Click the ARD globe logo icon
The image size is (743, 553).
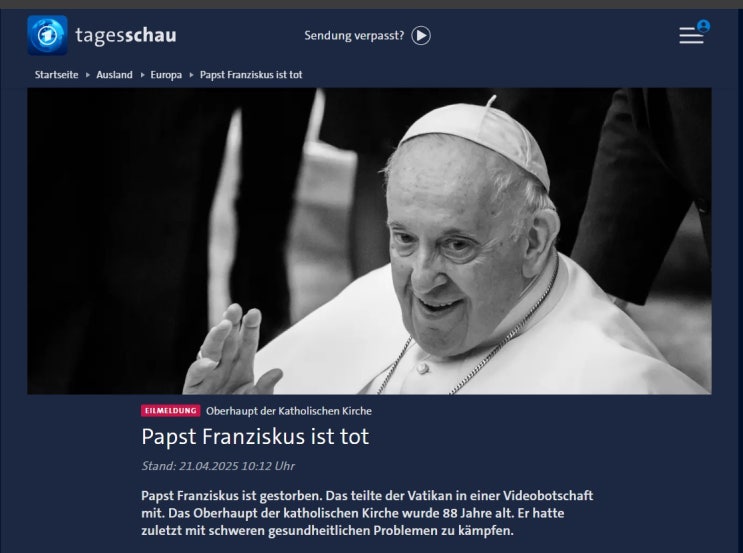47,35
